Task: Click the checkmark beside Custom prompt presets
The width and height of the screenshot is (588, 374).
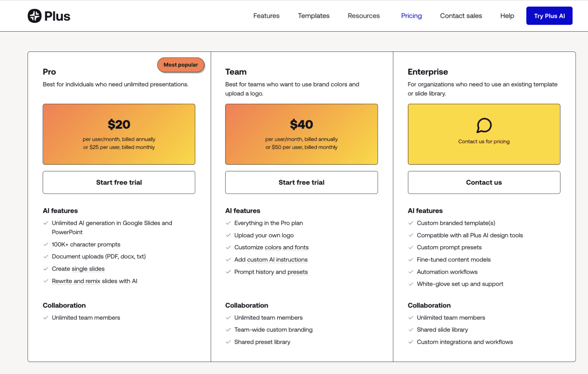Action: [411, 247]
